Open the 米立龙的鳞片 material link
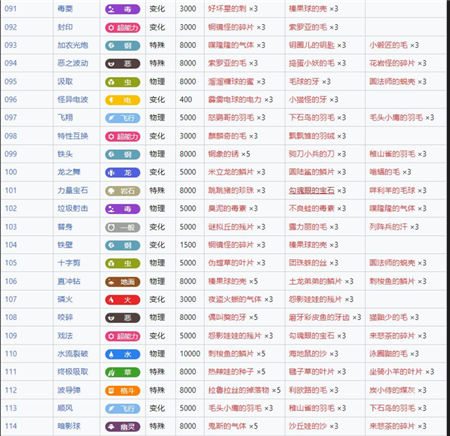450x436 pixels. pos(231,172)
